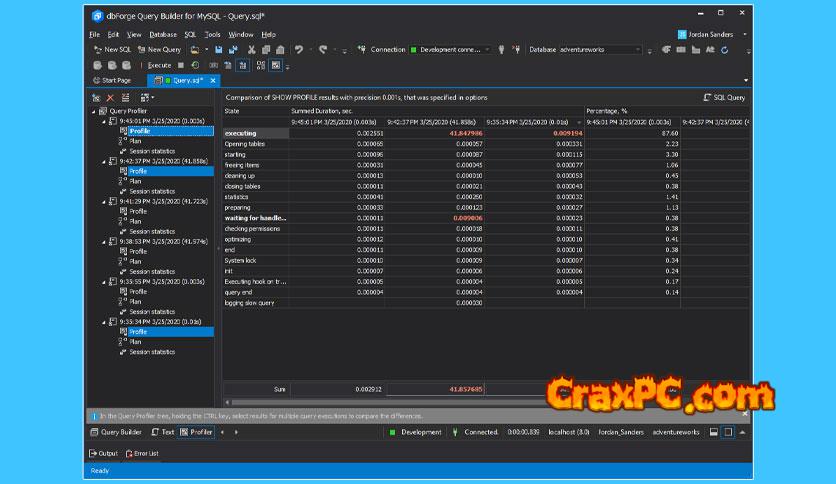The image size is (836, 484).
Task: Open the SQL Query view
Action: click(x=724, y=98)
